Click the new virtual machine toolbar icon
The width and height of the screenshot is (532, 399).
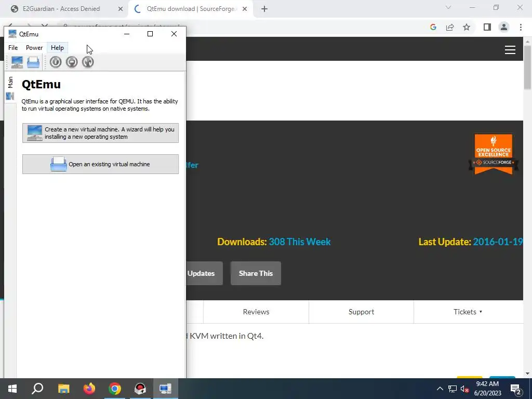pyautogui.click(x=17, y=62)
